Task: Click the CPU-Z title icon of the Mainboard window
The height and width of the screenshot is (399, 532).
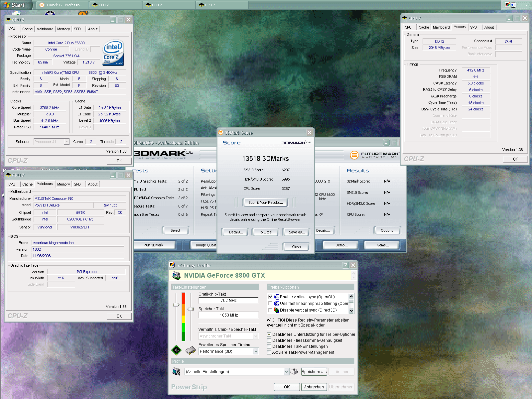Action: pos(8,175)
